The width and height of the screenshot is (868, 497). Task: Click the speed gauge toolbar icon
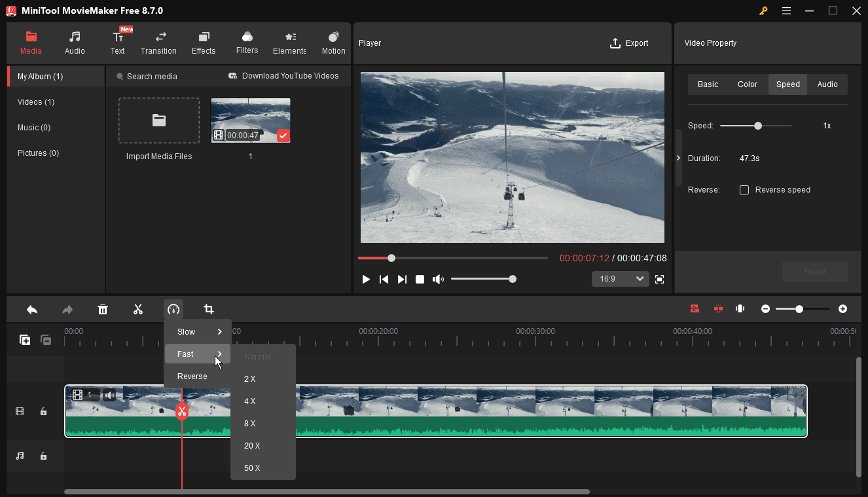click(x=173, y=309)
